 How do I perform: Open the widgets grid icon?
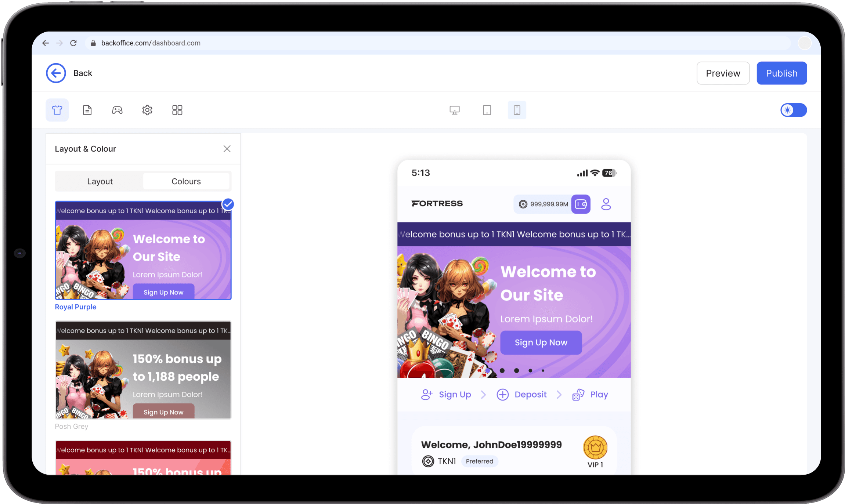point(177,110)
